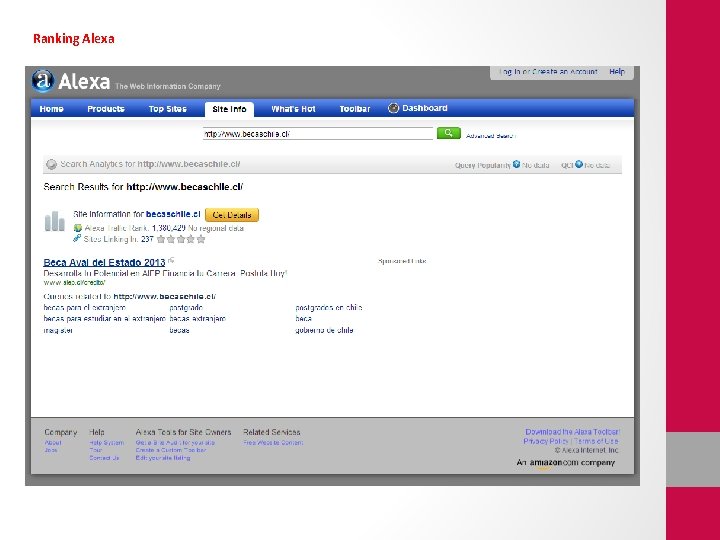Click the green search magnifier button
Viewport: 720px width, 540px height.
[x=449, y=133]
